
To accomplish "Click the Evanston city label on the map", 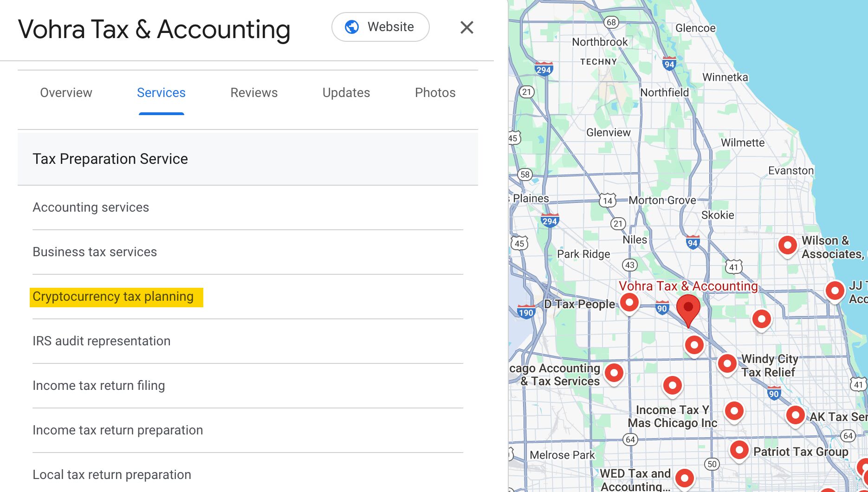I will 791,170.
